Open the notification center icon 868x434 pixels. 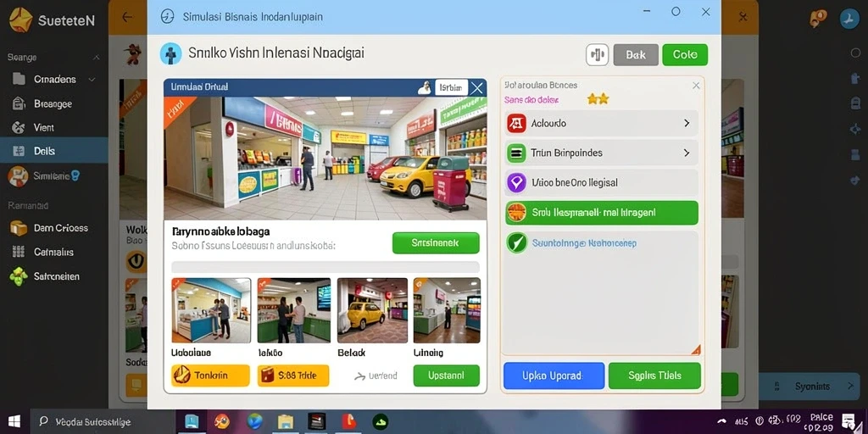coord(849,422)
